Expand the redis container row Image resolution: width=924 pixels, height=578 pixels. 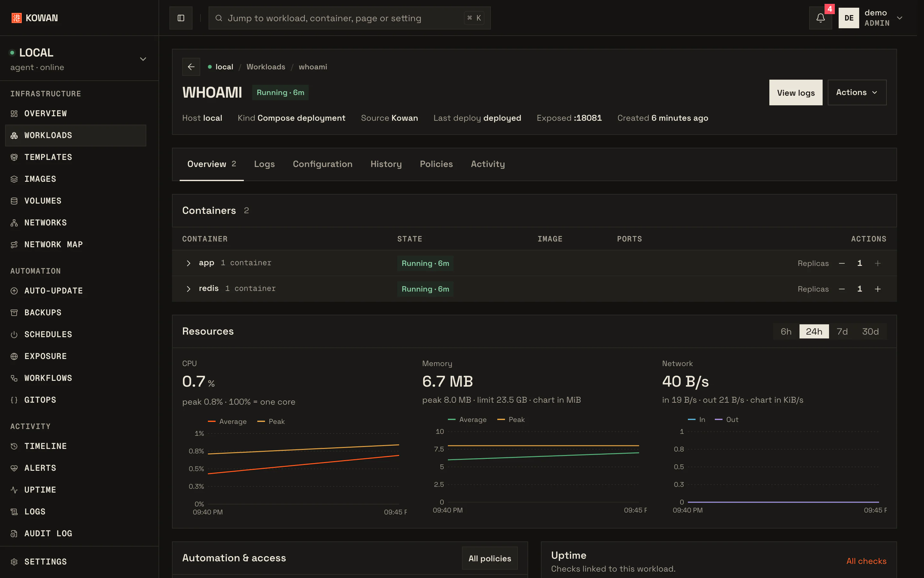[x=188, y=289]
